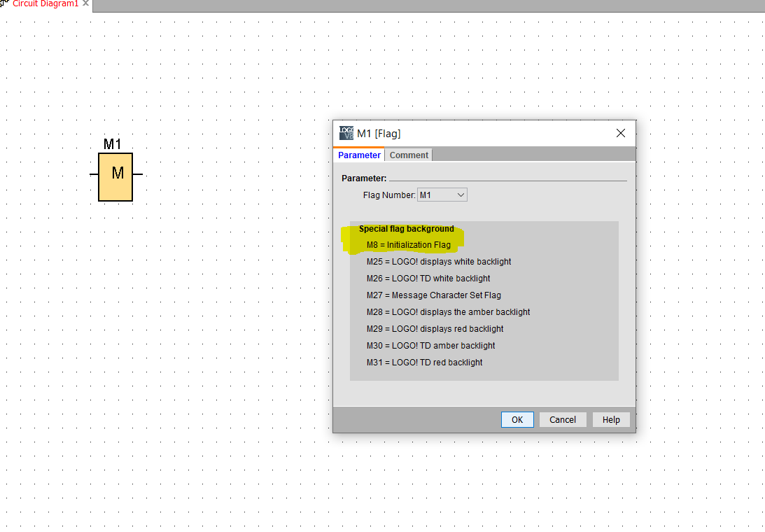Cancel the M1 Flag dialog
This screenshot has height=532, width=765.
point(563,420)
